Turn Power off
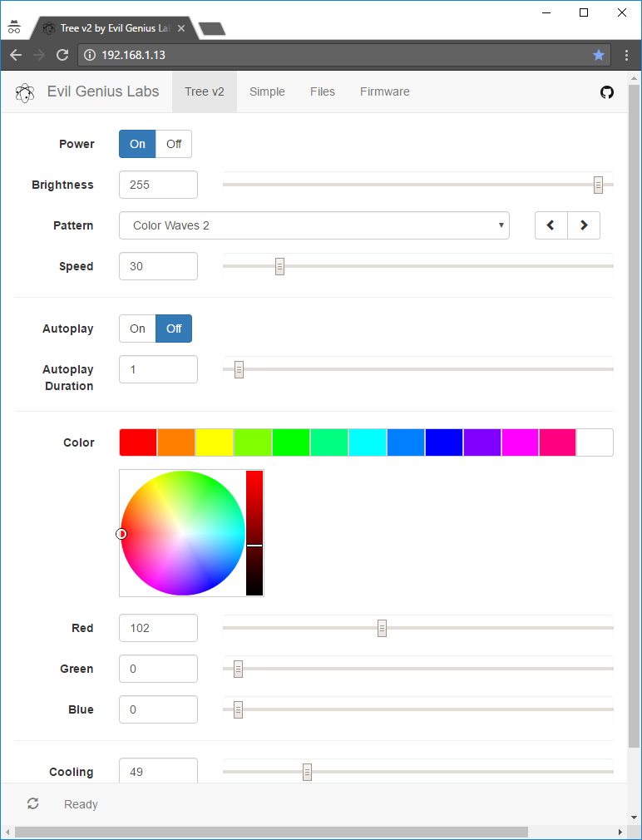The height and width of the screenshot is (840, 642). tap(174, 144)
